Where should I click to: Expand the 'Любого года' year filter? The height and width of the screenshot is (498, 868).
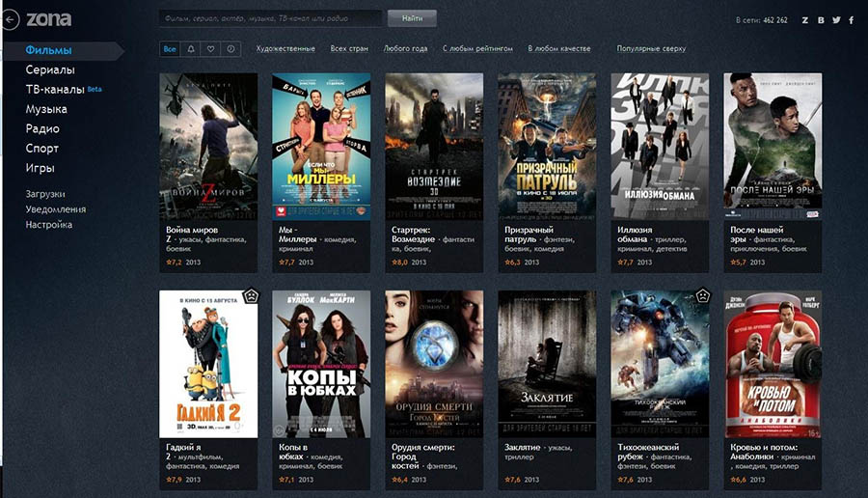[405, 48]
